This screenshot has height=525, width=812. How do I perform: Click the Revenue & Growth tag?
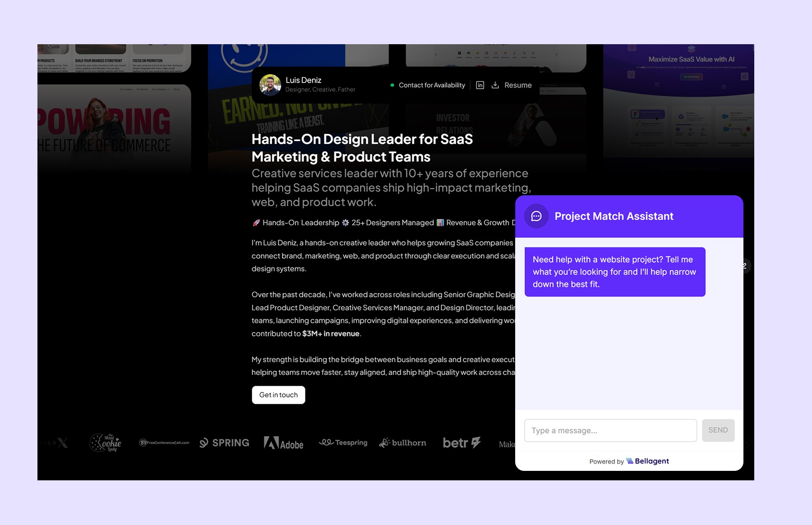coord(472,222)
